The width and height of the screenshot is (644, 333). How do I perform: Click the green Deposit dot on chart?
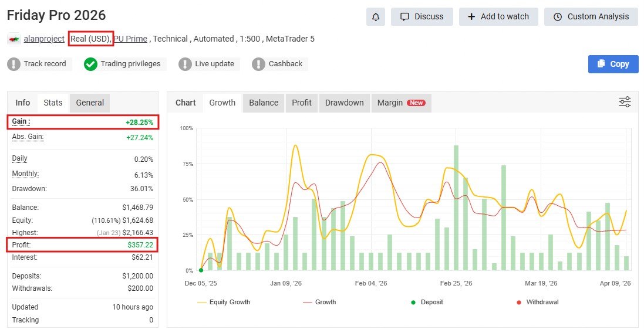201,270
